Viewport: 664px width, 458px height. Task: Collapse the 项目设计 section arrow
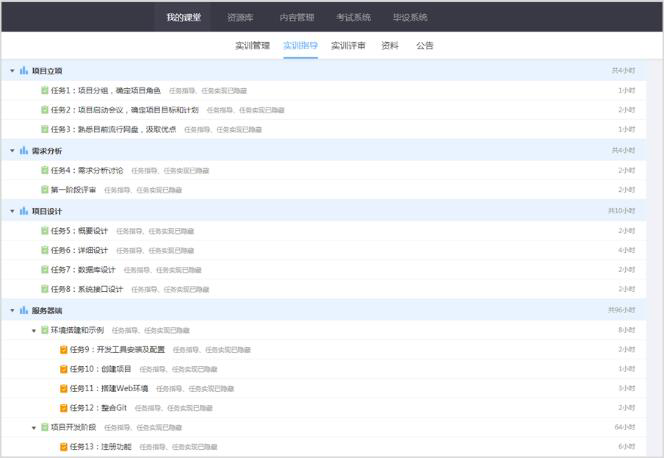click(x=12, y=212)
